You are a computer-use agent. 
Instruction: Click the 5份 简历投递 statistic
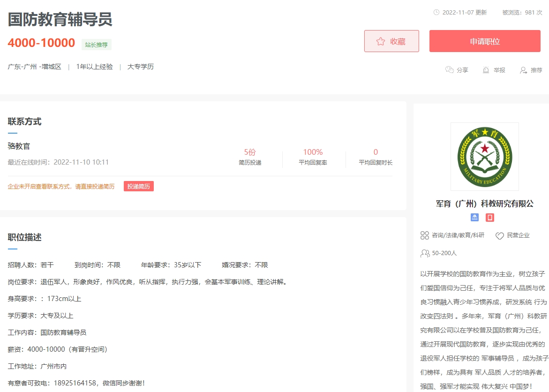[x=250, y=157]
